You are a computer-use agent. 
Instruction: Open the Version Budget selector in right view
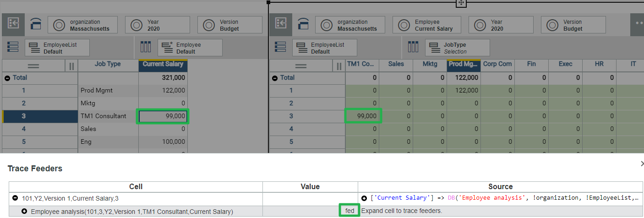[573, 25]
